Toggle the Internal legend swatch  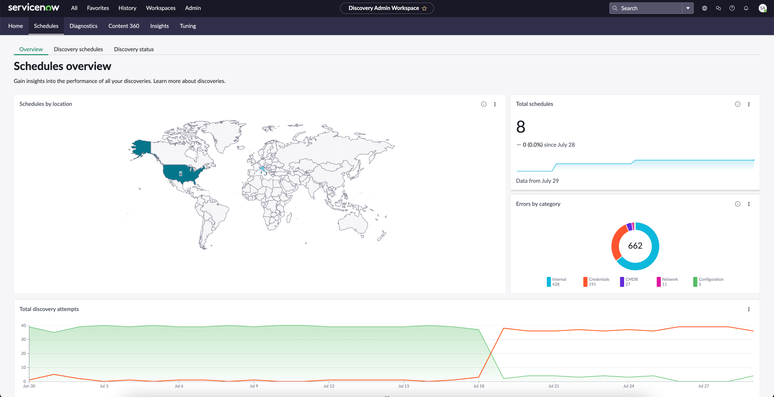tap(548, 282)
